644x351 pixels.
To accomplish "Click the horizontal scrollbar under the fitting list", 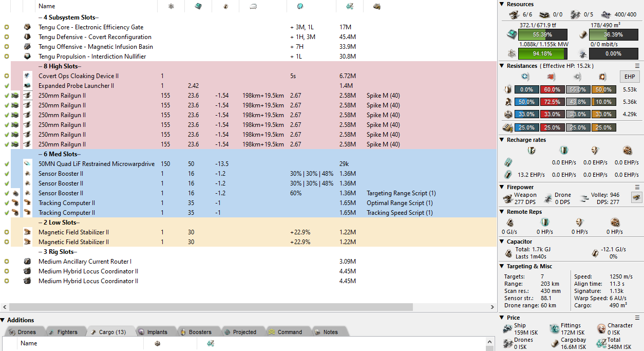I will click(205, 307).
